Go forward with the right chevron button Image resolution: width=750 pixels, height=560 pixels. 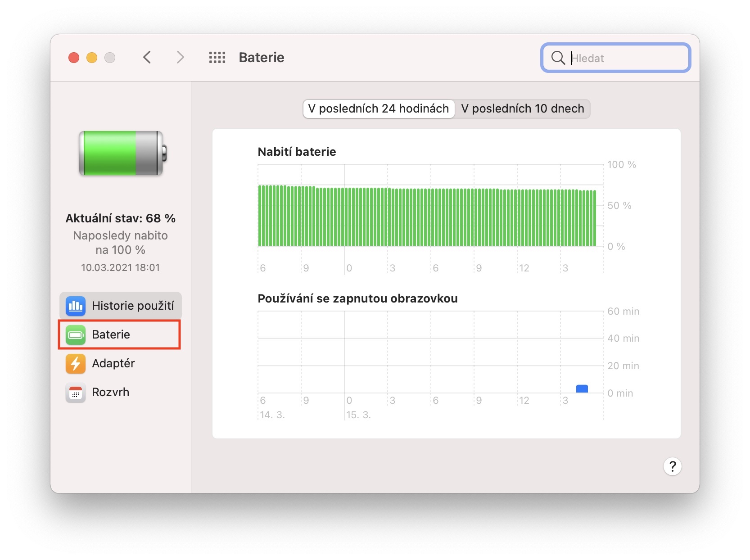tap(180, 57)
